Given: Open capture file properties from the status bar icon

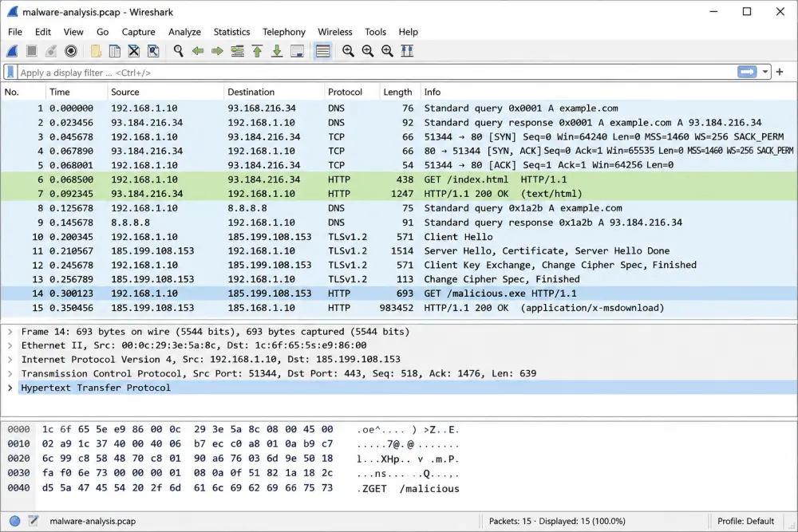Looking at the screenshot, I should tap(34, 521).
